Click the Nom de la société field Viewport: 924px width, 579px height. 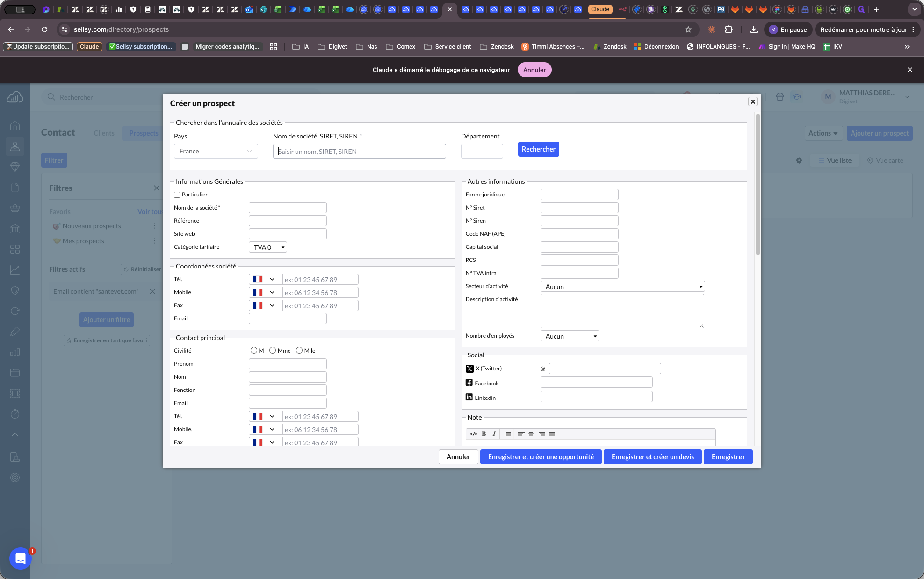[x=288, y=208]
